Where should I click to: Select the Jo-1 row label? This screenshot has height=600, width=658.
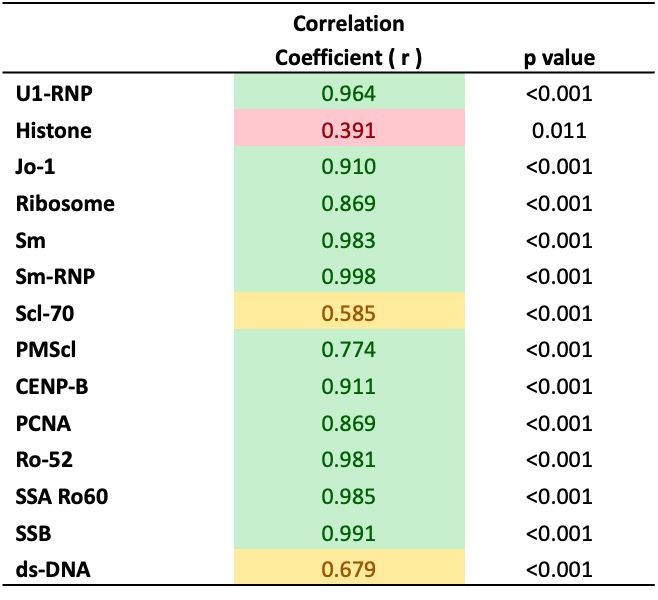pos(39,168)
